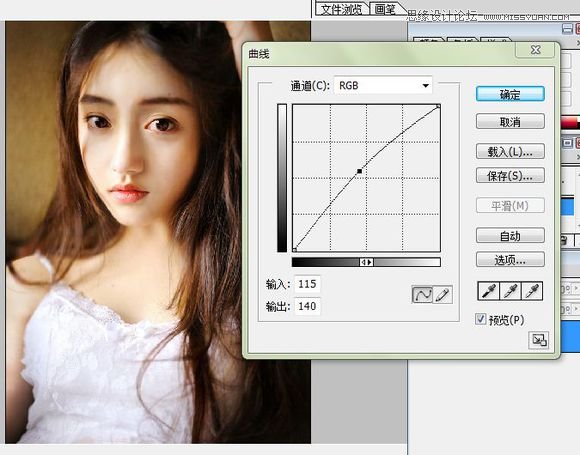Choose the smooth curve point tool
Screen dimensions: 580x455
422,294
